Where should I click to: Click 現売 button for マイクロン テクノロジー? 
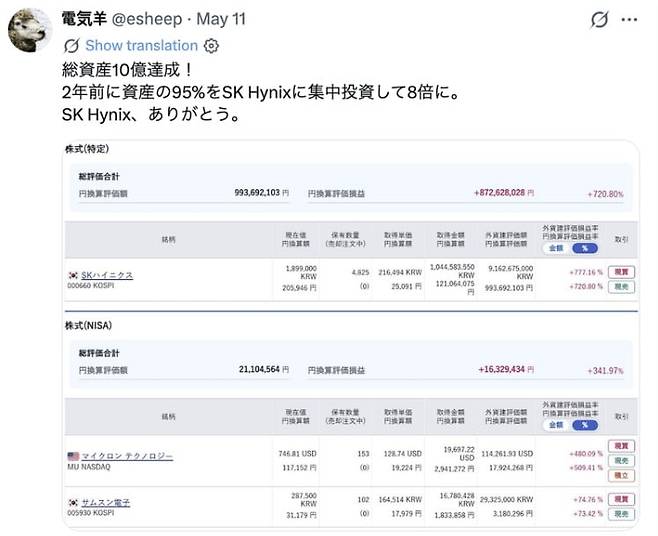click(x=621, y=460)
